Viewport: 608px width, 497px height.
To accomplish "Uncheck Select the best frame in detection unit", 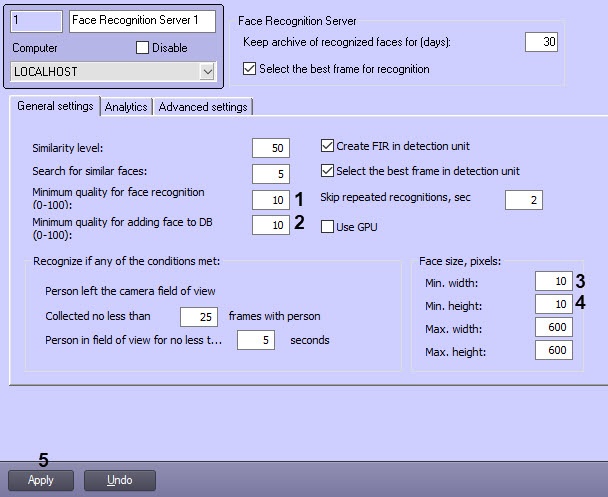I will pos(326,171).
